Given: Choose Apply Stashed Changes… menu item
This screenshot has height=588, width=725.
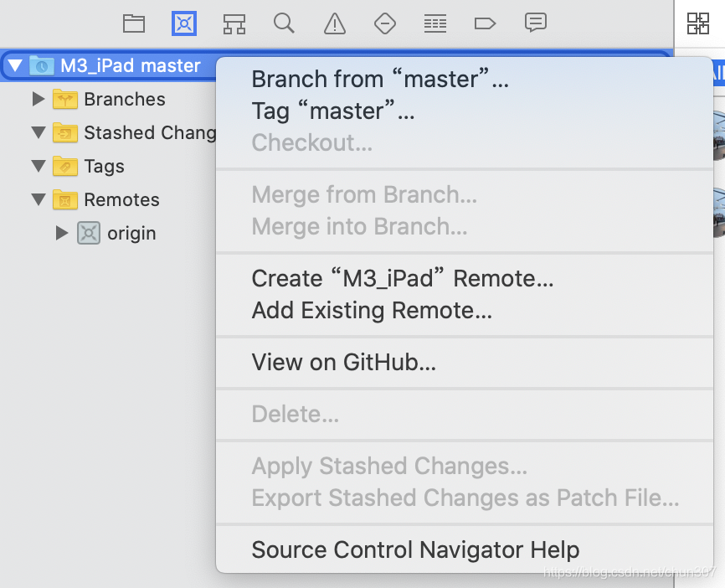Looking at the screenshot, I should 465,466.
